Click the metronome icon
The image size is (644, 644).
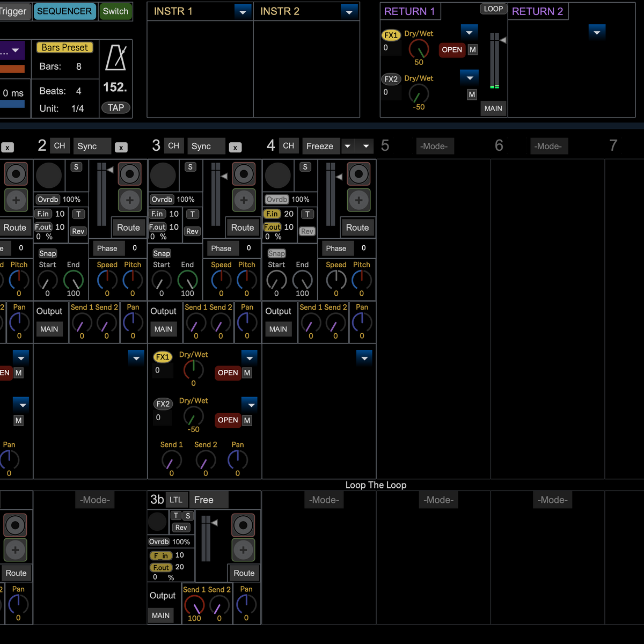click(115, 57)
